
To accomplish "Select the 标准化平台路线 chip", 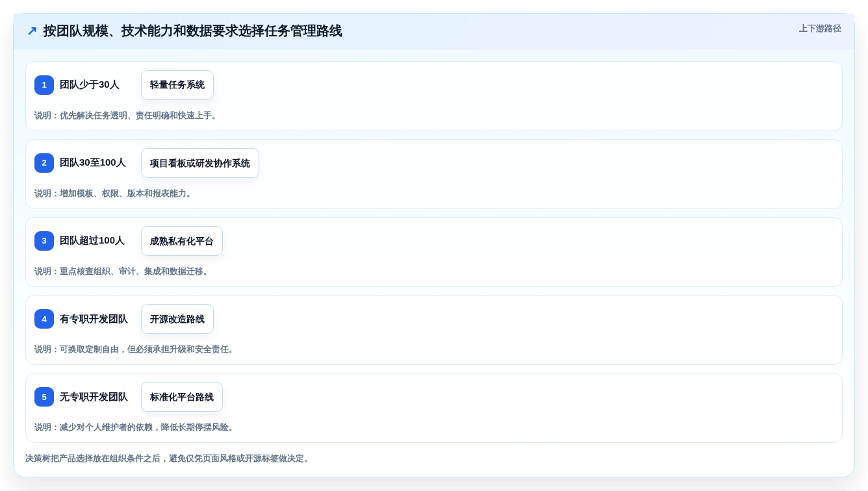I will tap(182, 397).
